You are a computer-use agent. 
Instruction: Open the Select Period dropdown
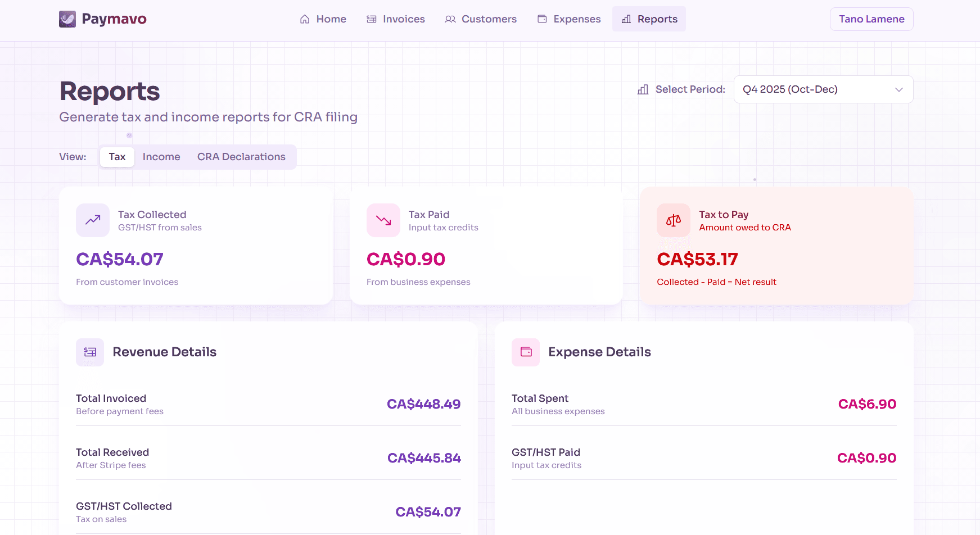coord(823,89)
